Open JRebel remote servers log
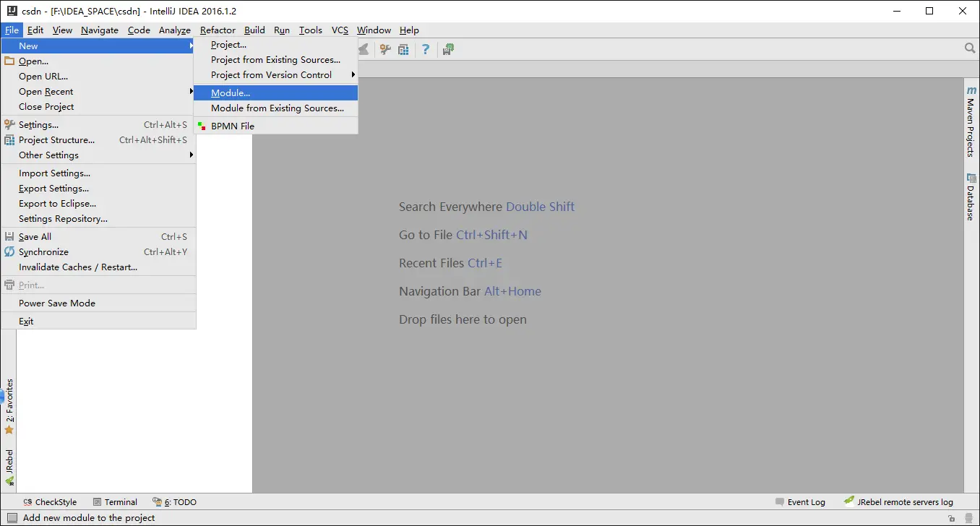The image size is (980, 526). click(x=899, y=502)
